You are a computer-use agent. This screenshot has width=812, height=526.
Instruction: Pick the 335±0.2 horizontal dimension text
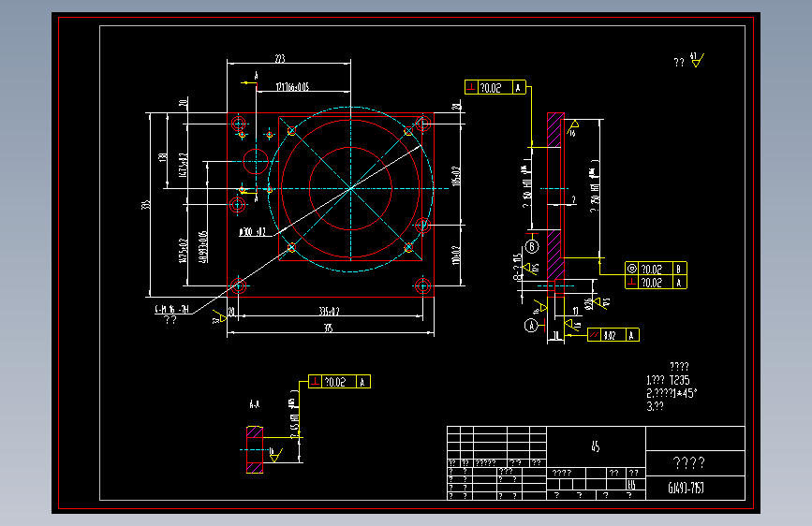coord(329,311)
